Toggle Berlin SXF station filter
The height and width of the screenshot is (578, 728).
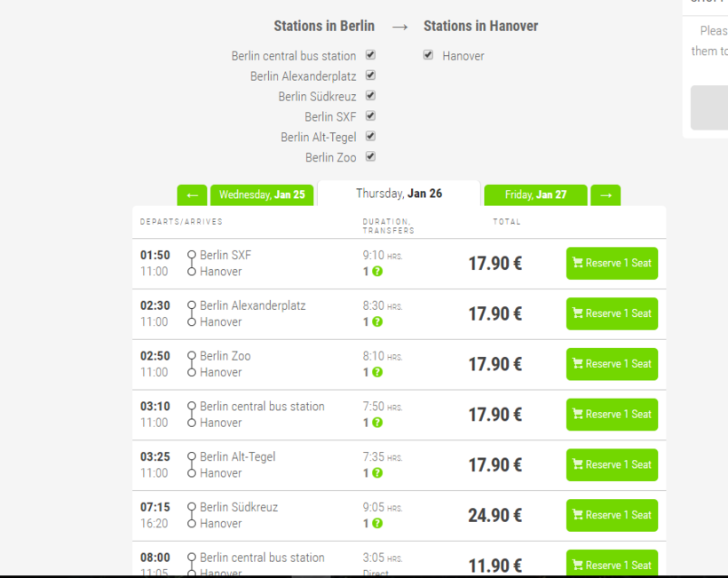[x=370, y=116]
